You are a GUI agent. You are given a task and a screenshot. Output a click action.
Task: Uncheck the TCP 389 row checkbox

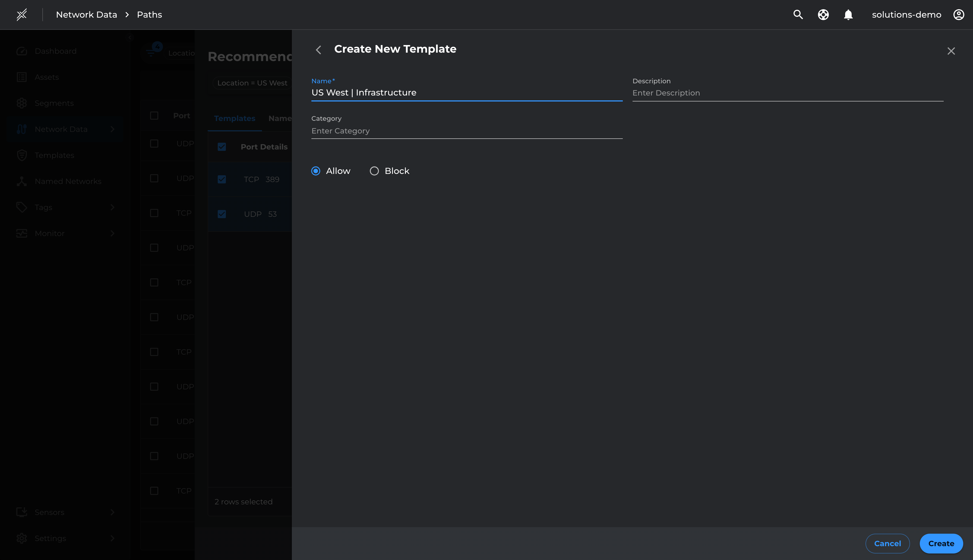(x=222, y=179)
